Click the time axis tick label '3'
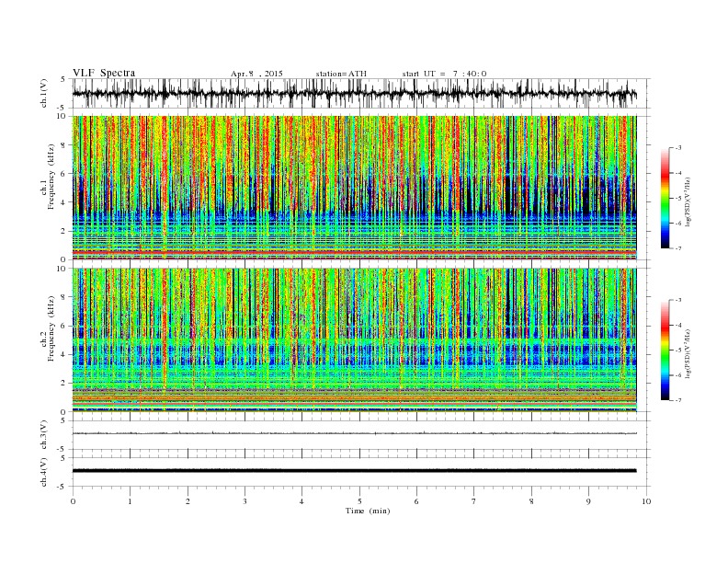This screenshot has width=728, height=563. tap(245, 501)
